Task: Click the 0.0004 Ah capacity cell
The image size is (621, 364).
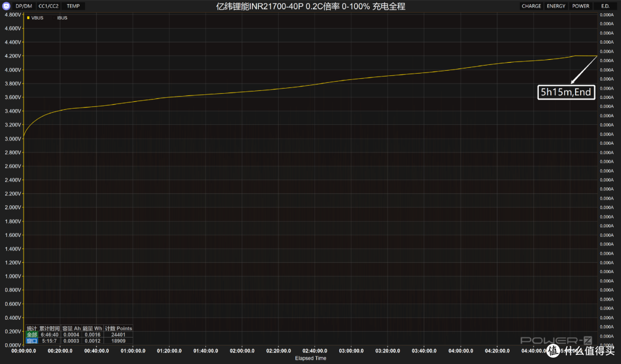Action: (71, 335)
